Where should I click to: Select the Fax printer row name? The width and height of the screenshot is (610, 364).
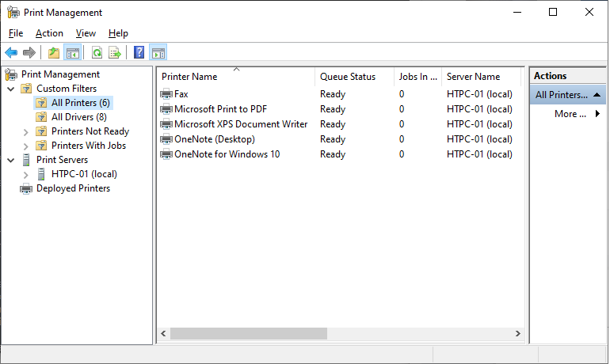tap(181, 94)
